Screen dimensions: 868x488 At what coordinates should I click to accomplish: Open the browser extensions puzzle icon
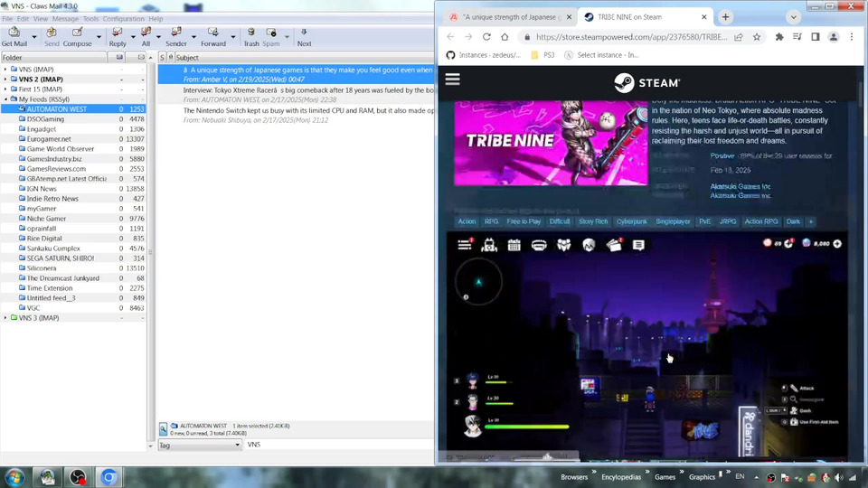779,37
